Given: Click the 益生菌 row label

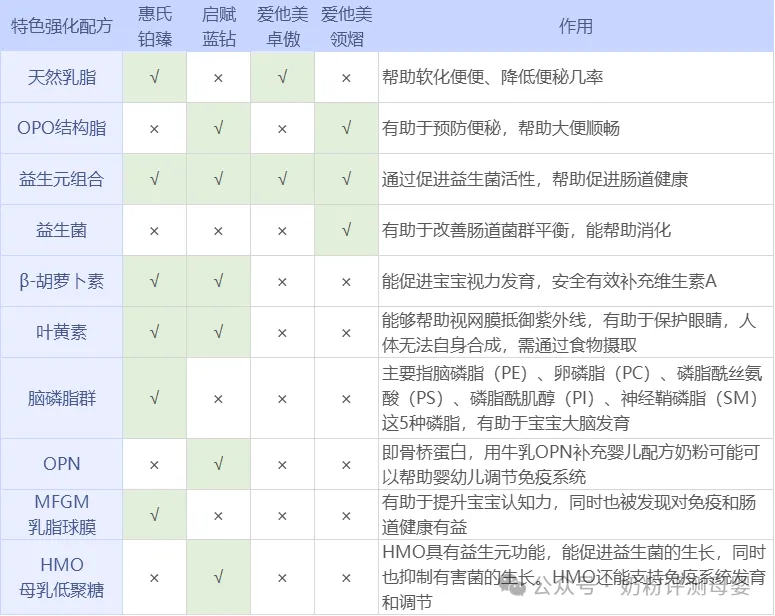Looking at the screenshot, I should point(61,230).
